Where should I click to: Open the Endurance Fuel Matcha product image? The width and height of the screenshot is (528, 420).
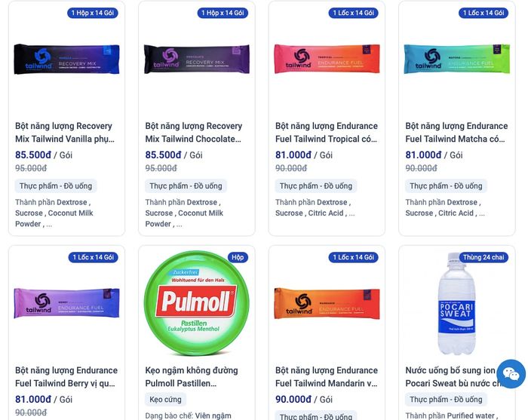(456, 59)
